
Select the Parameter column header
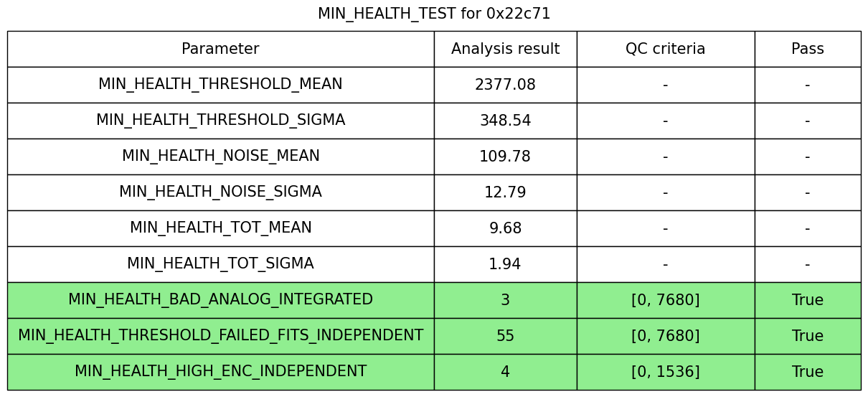click(x=220, y=49)
